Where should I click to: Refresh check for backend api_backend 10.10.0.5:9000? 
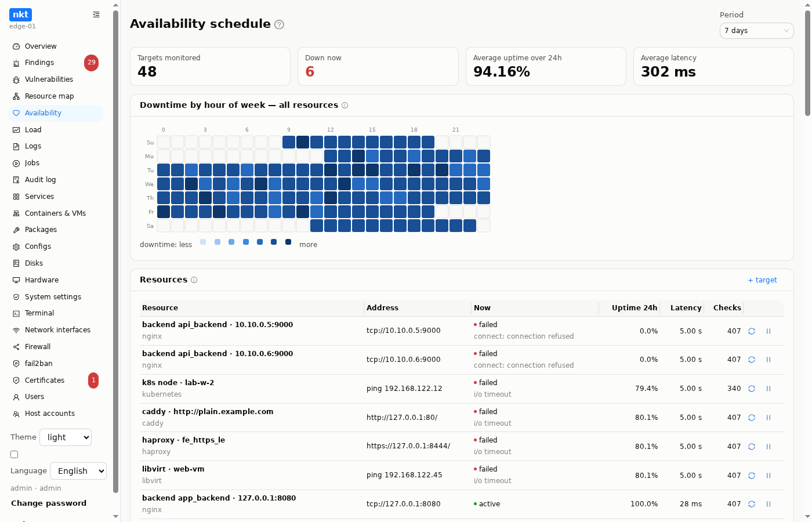pos(752,331)
